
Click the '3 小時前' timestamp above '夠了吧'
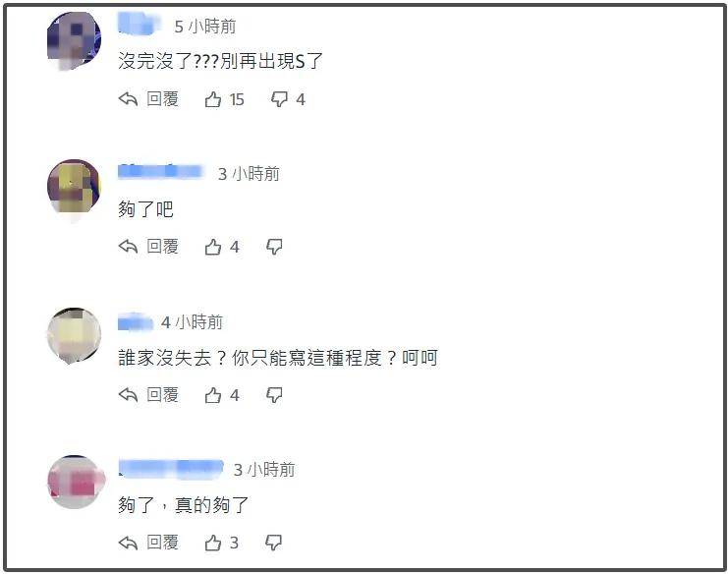click(x=249, y=174)
